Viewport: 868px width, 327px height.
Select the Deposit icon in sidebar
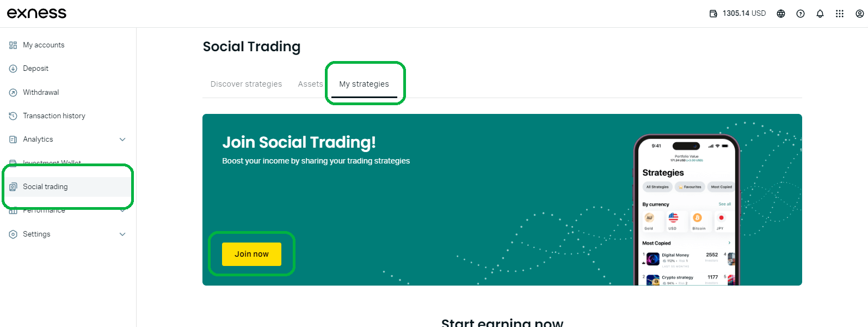(13, 68)
